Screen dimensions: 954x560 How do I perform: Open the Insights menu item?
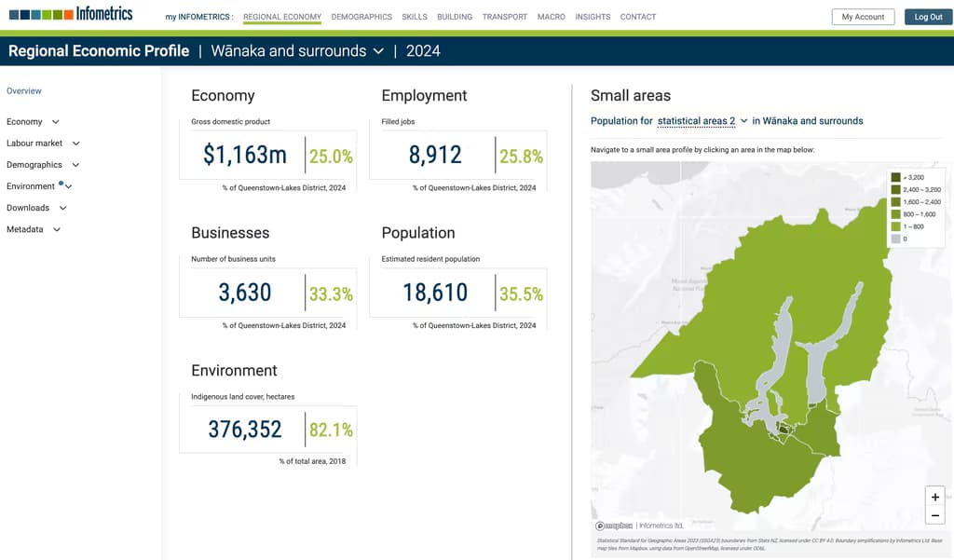593,17
